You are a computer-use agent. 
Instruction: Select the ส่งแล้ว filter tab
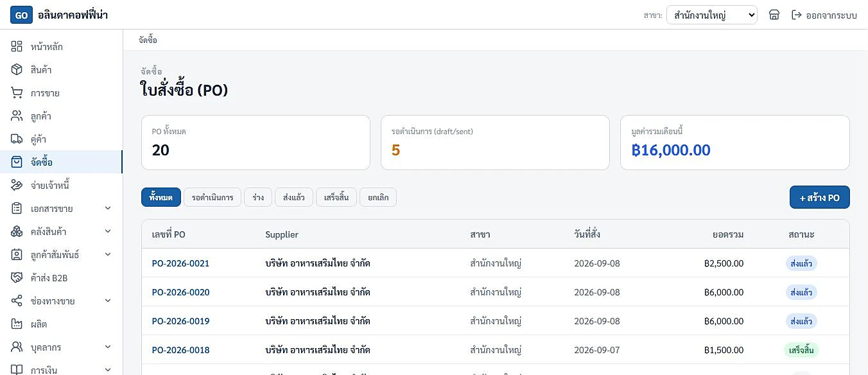pyautogui.click(x=294, y=198)
